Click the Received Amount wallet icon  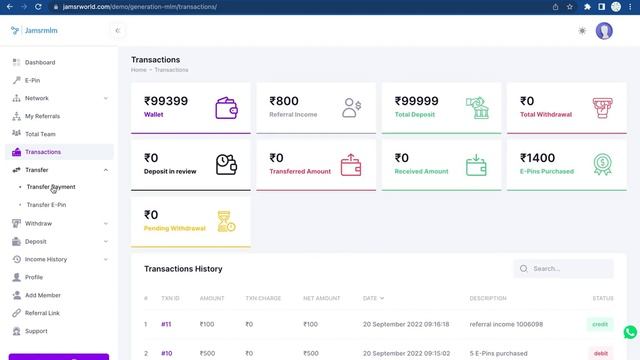tap(476, 164)
